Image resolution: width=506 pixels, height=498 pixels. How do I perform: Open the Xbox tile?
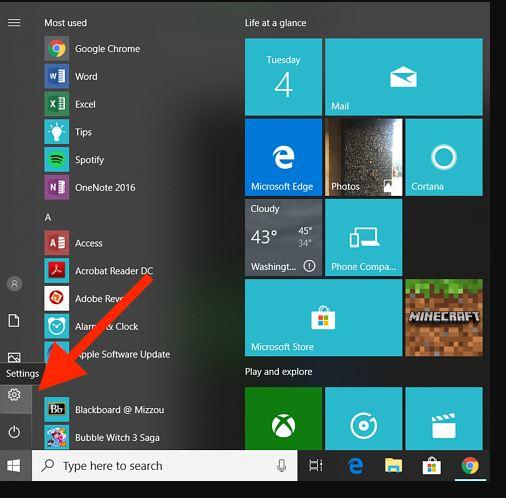(283, 418)
